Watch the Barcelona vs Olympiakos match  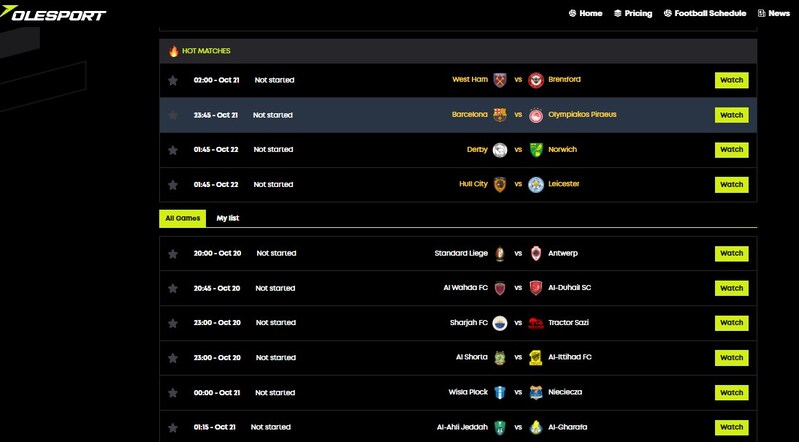tap(731, 115)
